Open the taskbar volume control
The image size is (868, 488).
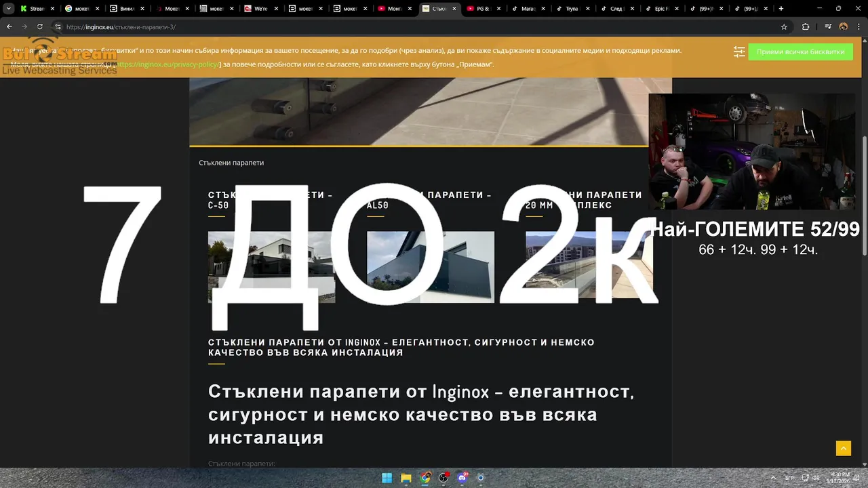coord(816,478)
